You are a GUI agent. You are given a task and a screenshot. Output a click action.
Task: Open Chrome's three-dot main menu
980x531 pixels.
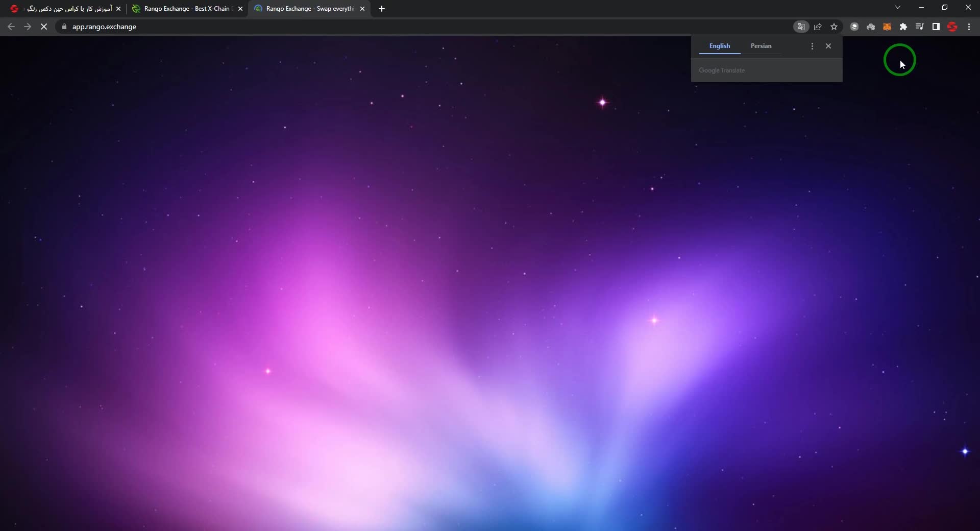coord(969,27)
